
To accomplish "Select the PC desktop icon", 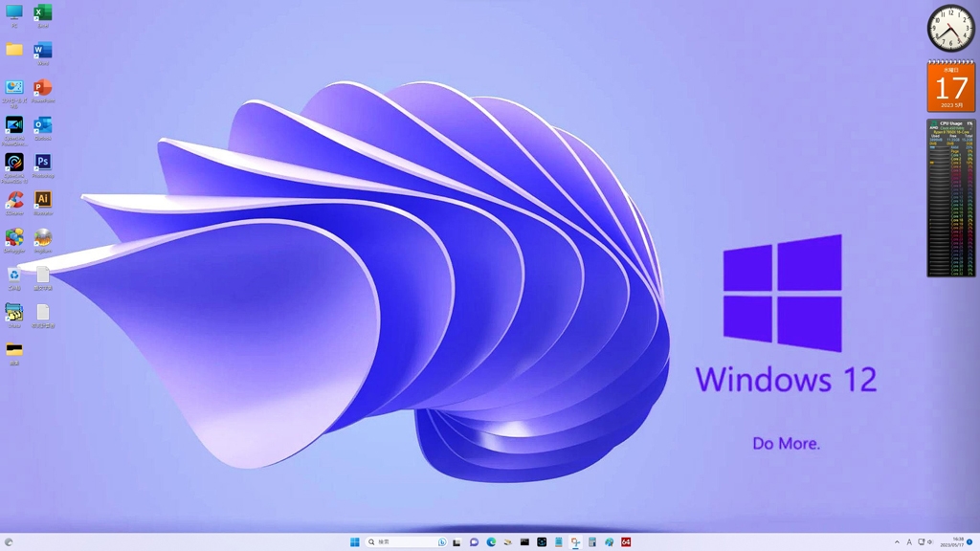I will point(13,15).
